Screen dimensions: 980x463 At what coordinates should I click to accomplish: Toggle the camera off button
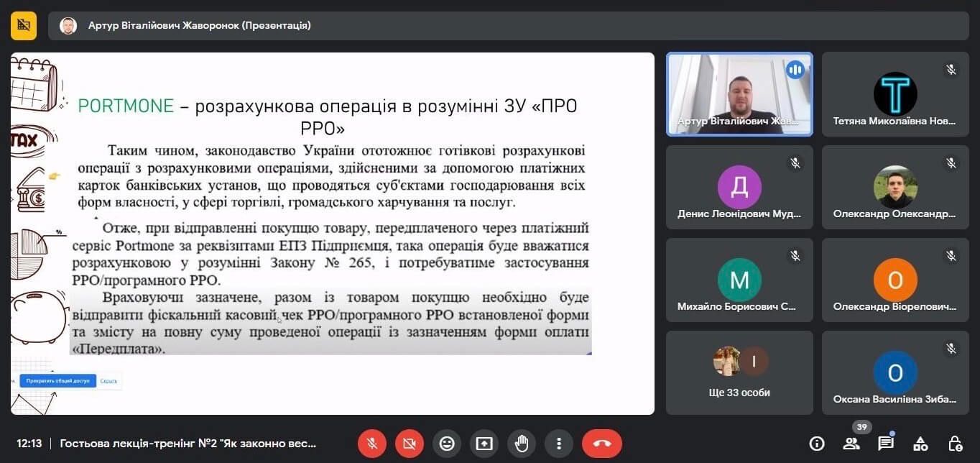coord(410,444)
